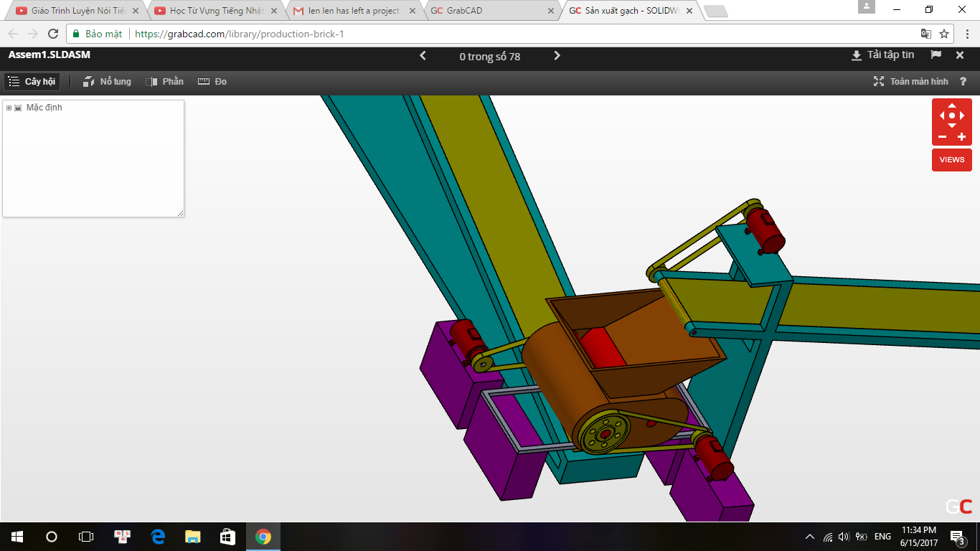980x551 pixels.
Task: Close the 3D viewer with the X
Action: [960, 55]
